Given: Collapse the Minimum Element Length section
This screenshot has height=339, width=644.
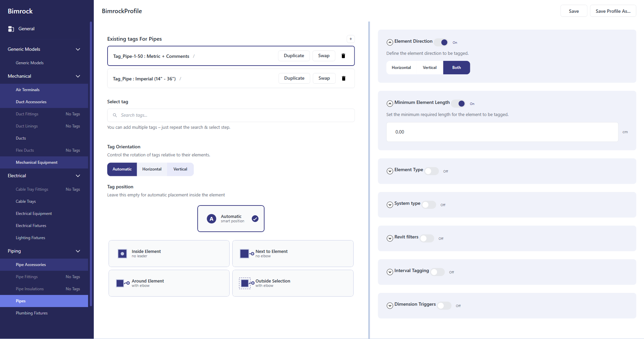Looking at the screenshot, I should click(x=390, y=103).
